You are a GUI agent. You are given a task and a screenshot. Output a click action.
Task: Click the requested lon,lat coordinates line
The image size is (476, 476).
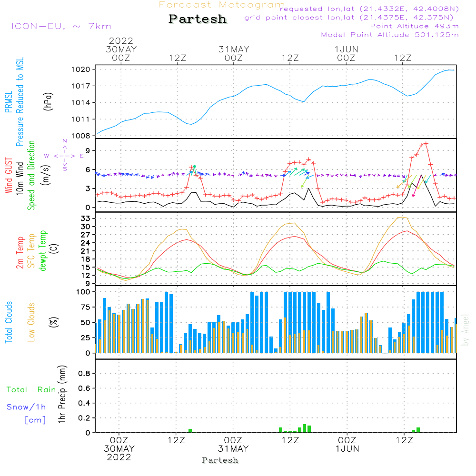[369, 9]
